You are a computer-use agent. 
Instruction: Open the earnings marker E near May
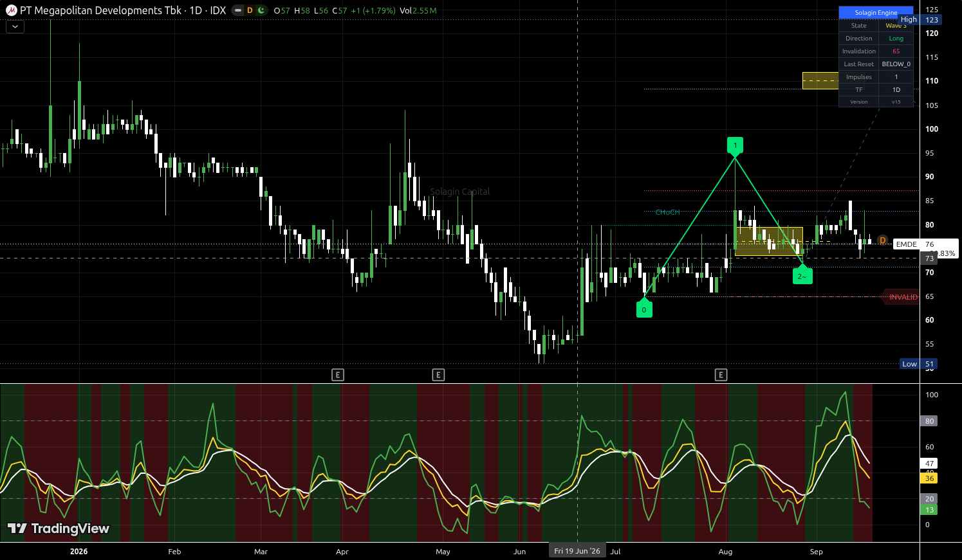click(x=438, y=375)
